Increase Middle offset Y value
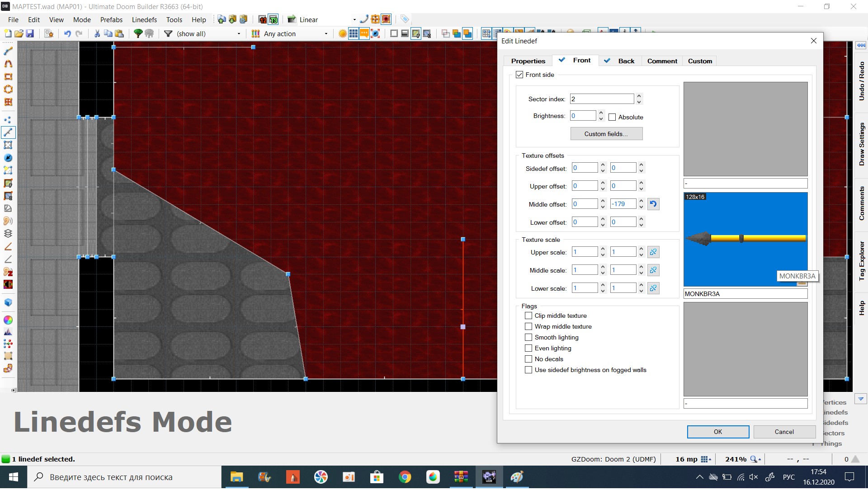 (x=641, y=202)
